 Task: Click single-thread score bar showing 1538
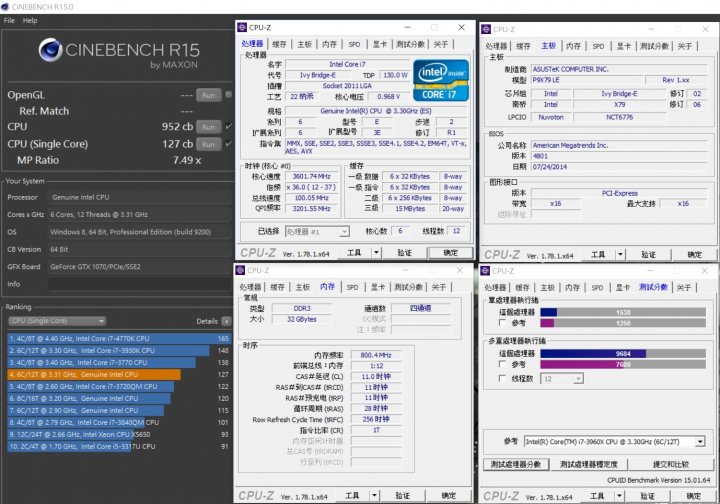coord(623,312)
